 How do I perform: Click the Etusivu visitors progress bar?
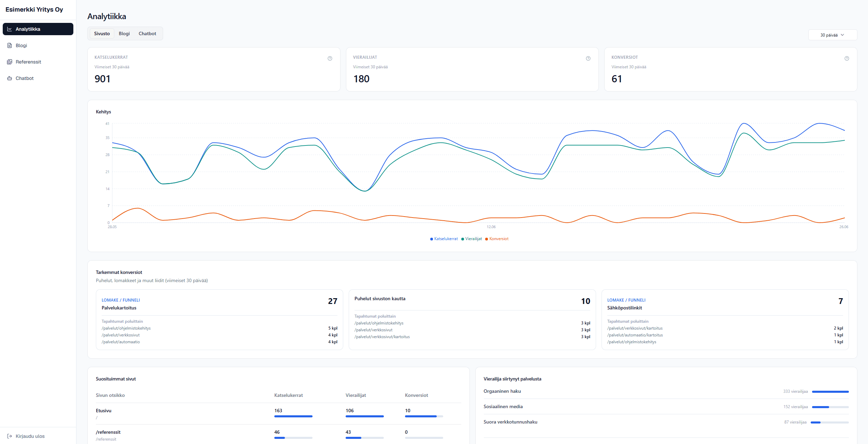pyautogui.click(x=365, y=416)
